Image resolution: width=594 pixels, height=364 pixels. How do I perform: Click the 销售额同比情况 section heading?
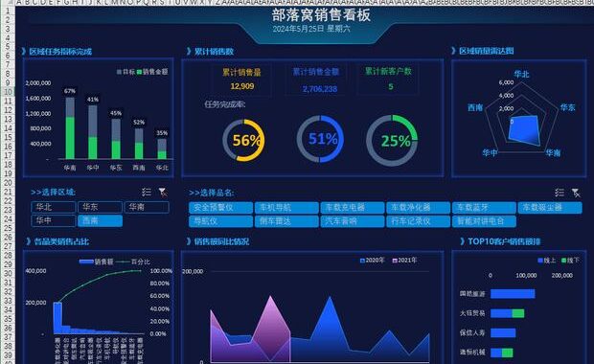[x=221, y=241]
